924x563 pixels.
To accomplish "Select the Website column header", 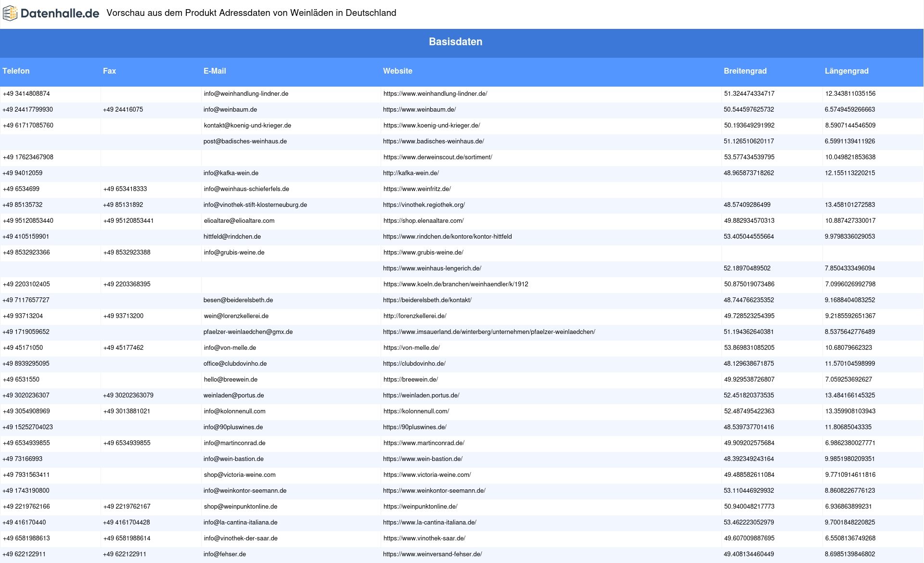I will tap(398, 71).
